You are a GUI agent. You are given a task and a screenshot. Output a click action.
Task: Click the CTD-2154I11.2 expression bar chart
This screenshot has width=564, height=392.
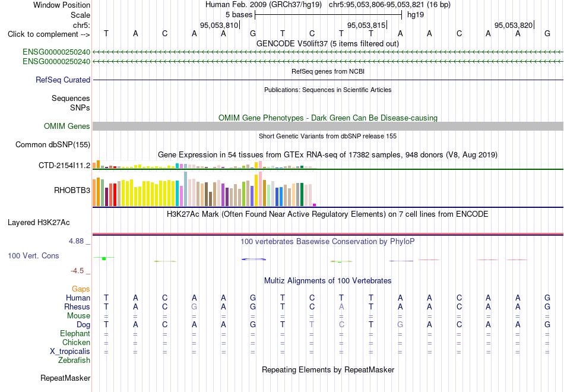pyautogui.click(x=204, y=165)
